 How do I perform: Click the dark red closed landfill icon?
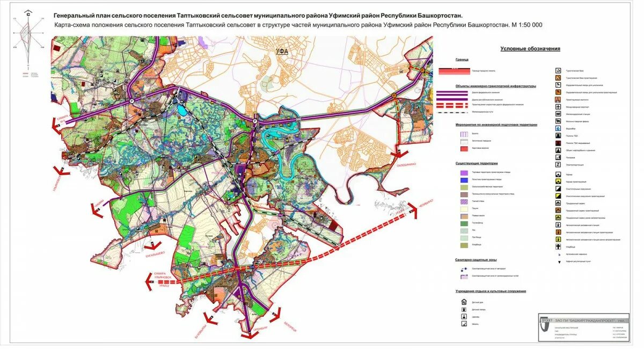tap(558, 143)
